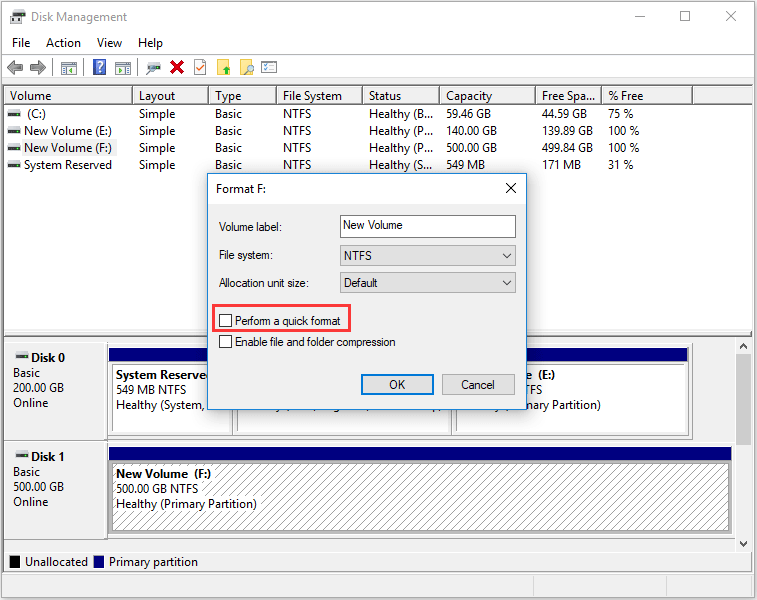Viewport: 757px width, 600px height.
Task: Close the Format F: dialog
Action: 511,188
